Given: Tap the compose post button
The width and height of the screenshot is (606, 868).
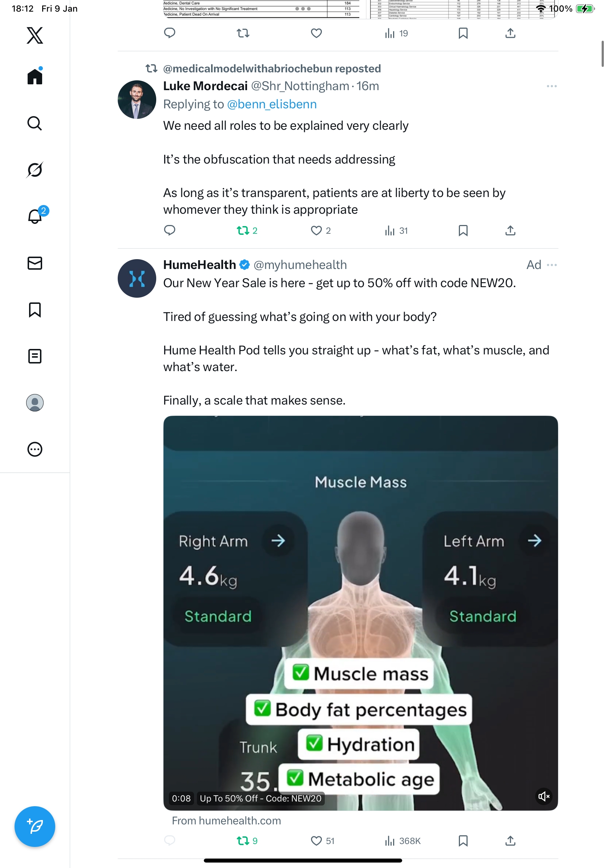Looking at the screenshot, I should point(35,827).
